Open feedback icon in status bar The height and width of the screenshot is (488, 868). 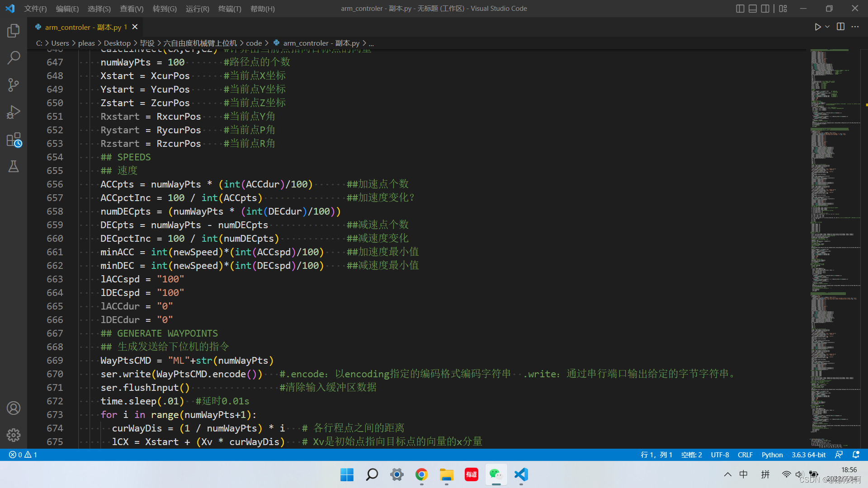[x=839, y=455]
